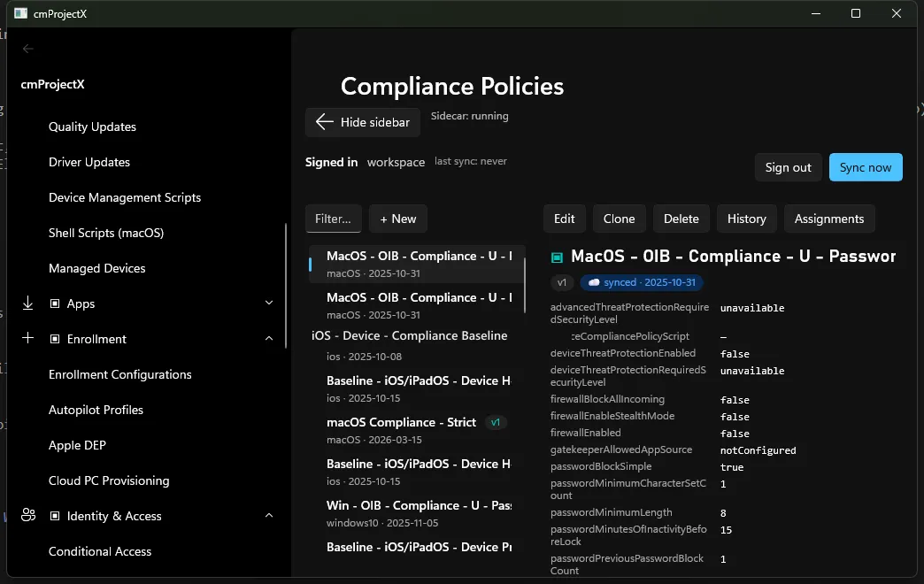Clone the selected policy
Screen dimensions: 924x584
[x=619, y=219]
